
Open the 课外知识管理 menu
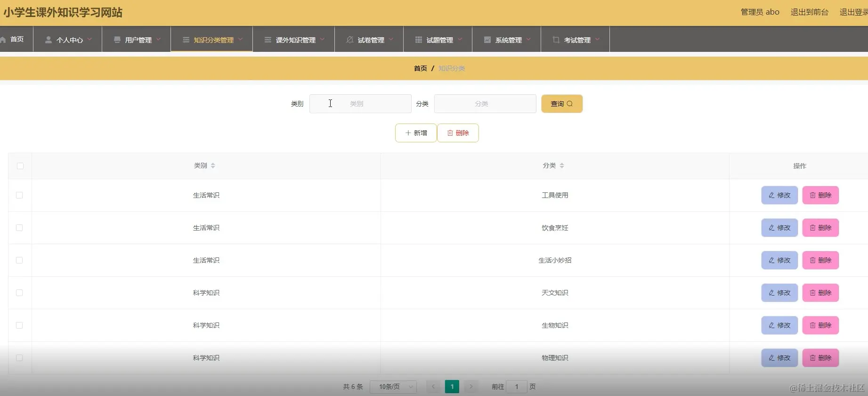tap(294, 39)
